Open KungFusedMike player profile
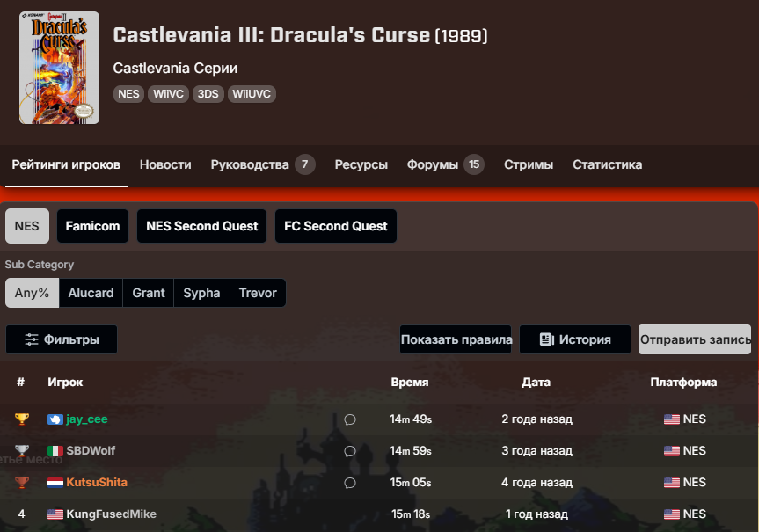This screenshot has width=759, height=532. click(x=112, y=514)
